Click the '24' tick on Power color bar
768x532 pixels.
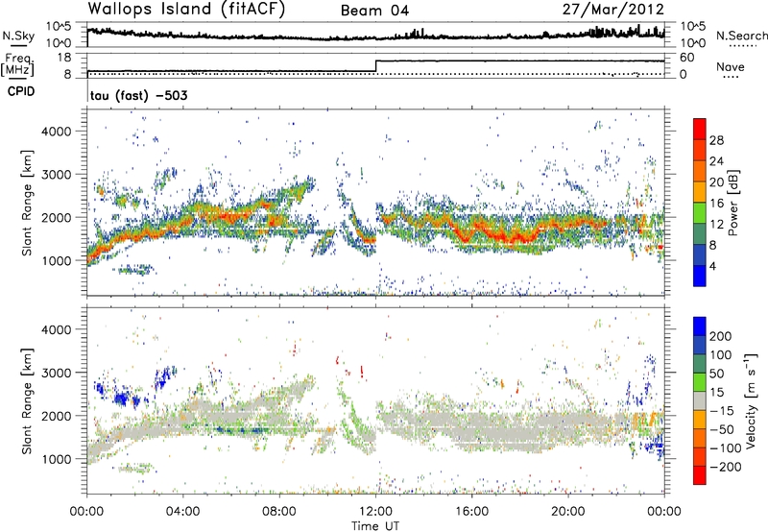point(716,161)
